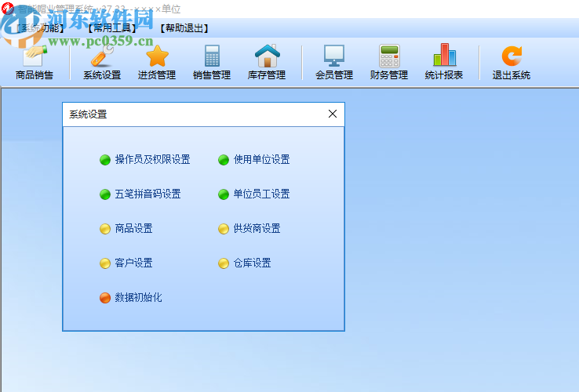Click yellow dot beside 供货商设置
The width and height of the screenshot is (579, 392).
coord(224,229)
